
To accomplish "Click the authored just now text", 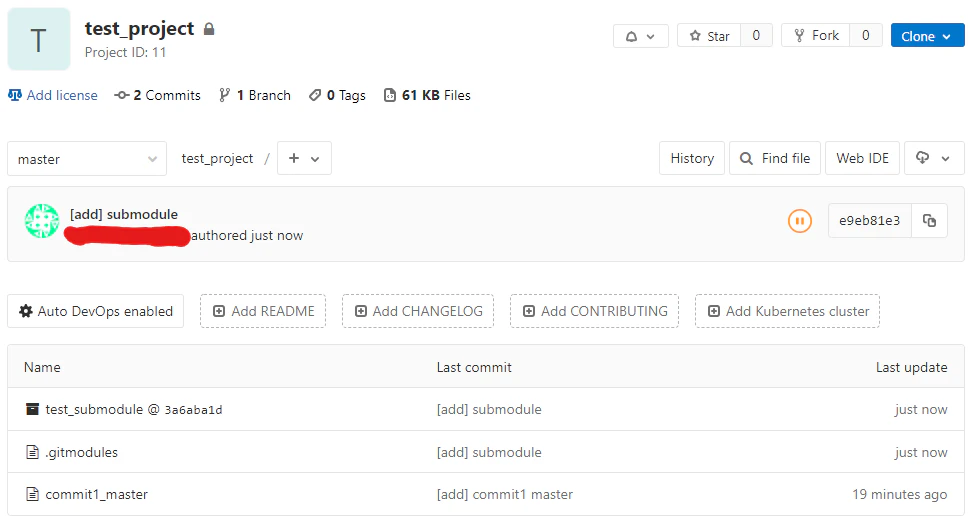I will (247, 236).
